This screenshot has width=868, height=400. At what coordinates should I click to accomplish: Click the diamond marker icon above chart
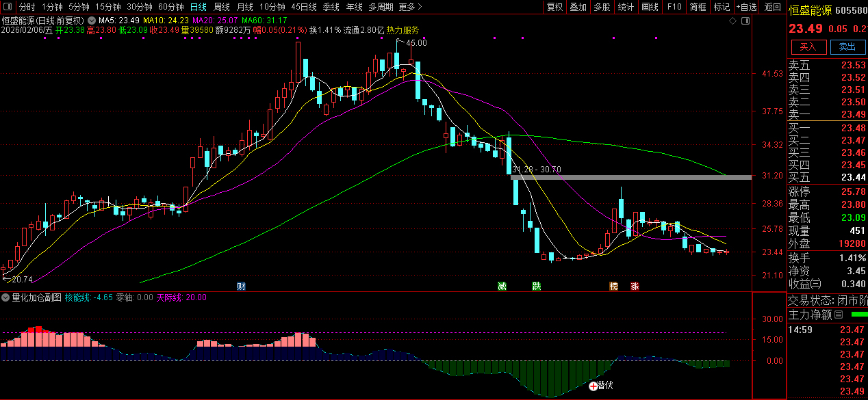pos(732,21)
